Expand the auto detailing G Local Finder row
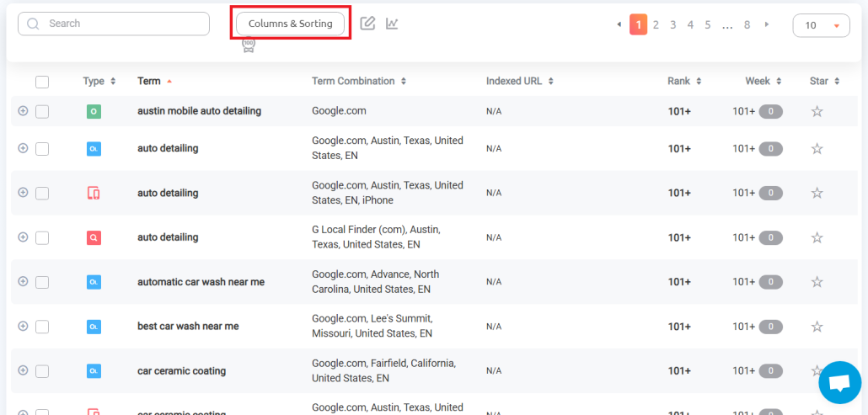This screenshot has width=868, height=415. [23, 237]
